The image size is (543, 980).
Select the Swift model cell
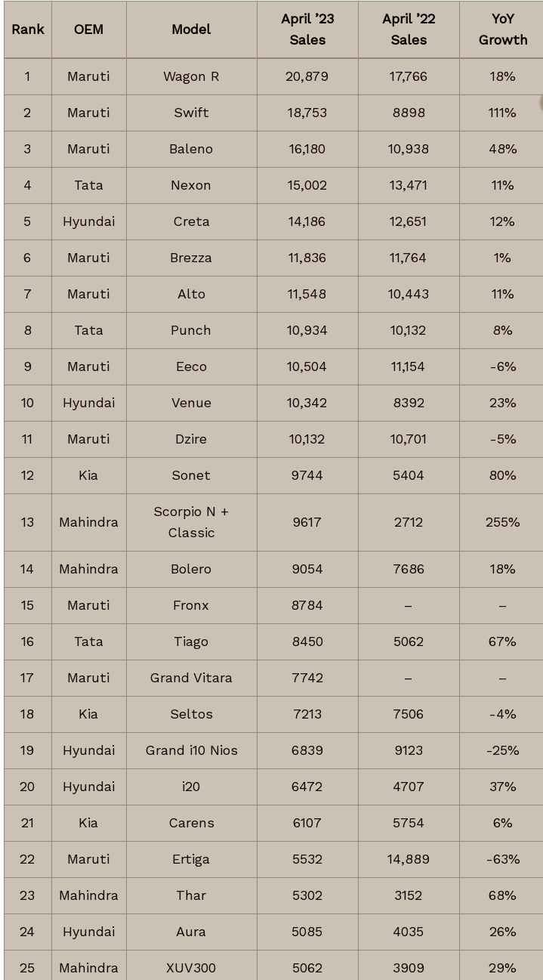click(191, 113)
